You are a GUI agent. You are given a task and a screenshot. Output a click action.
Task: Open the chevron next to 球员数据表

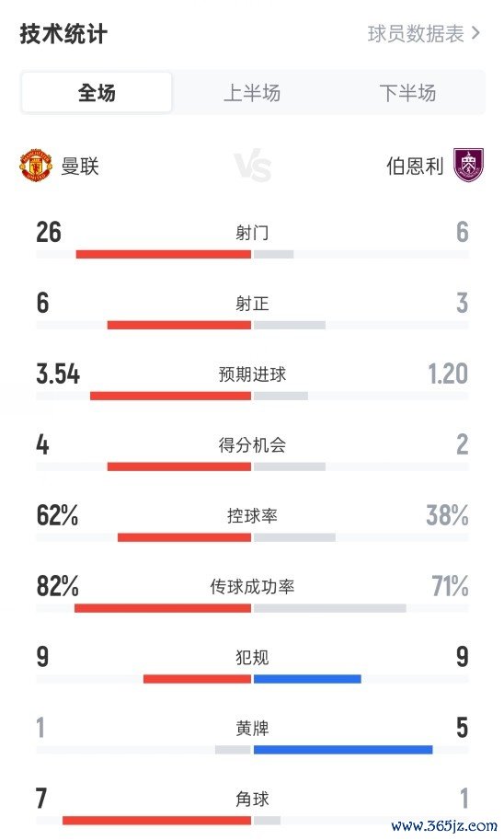tap(475, 34)
